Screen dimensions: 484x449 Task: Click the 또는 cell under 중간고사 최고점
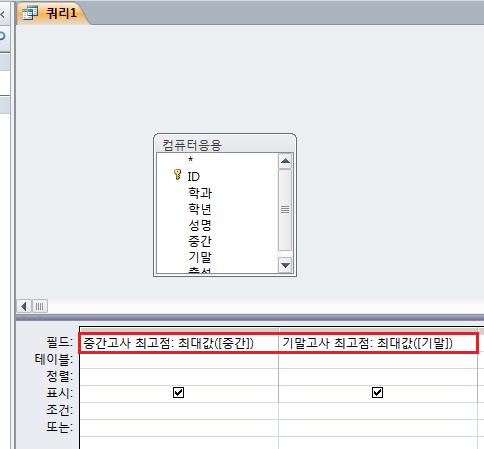click(179, 428)
